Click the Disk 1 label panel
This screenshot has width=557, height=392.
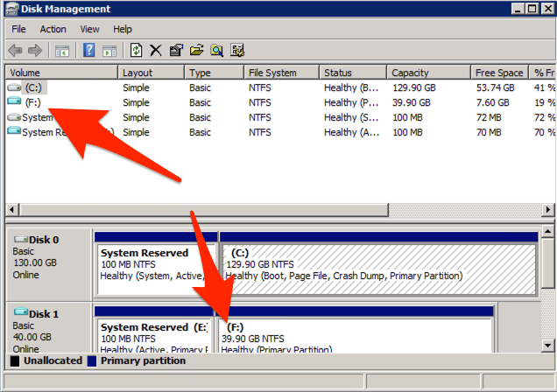[x=48, y=332]
